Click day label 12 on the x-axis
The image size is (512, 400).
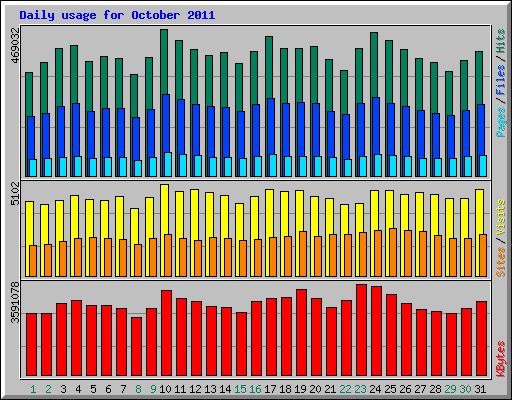click(x=195, y=389)
